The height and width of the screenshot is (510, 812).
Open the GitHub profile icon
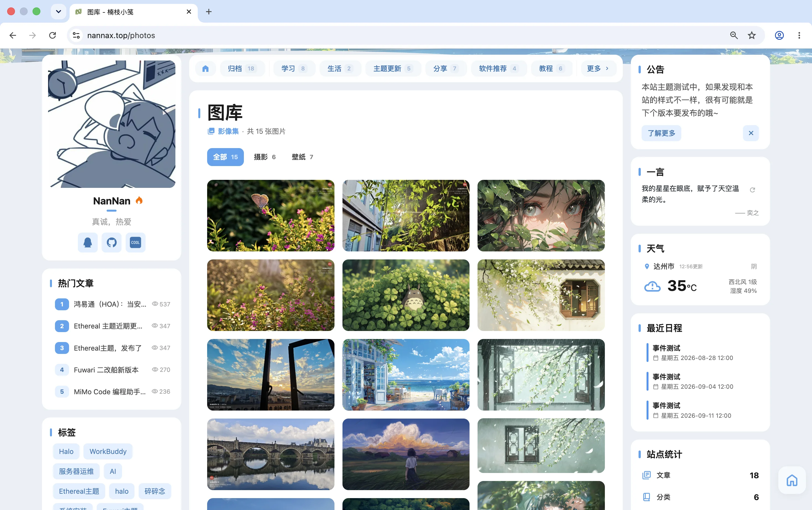click(x=112, y=242)
